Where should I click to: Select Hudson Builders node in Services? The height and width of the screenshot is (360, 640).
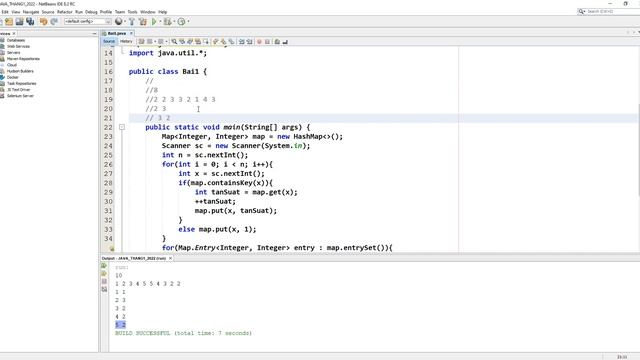20,71
